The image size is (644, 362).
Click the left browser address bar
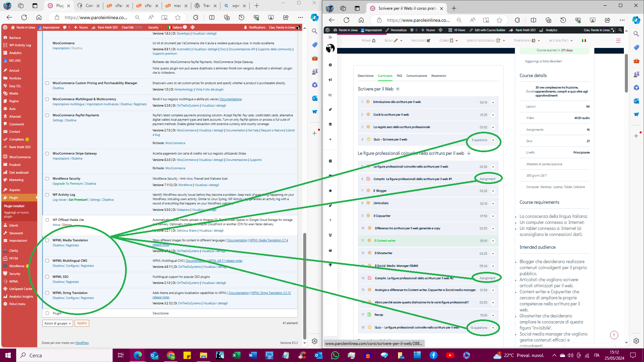(x=96, y=17)
